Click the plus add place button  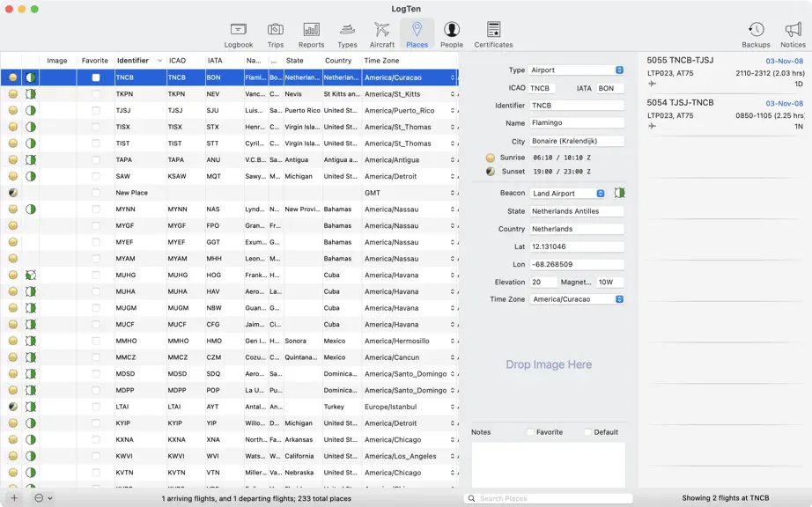(x=14, y=498)
